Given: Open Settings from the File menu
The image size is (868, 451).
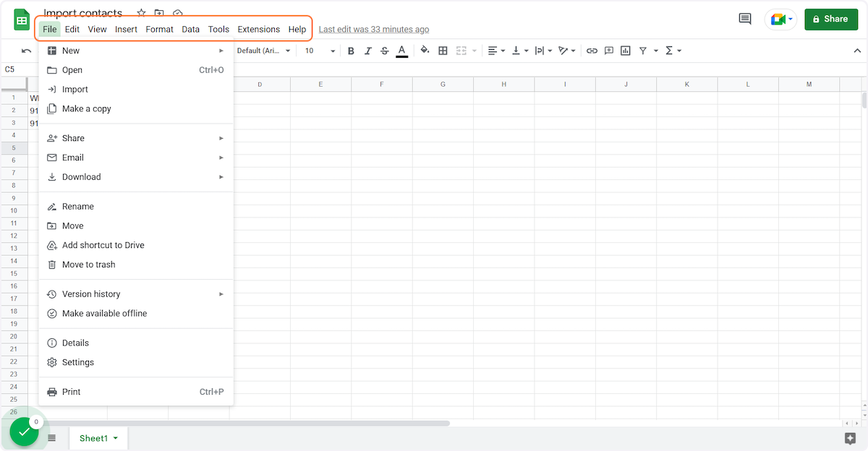Looking at the screenshot, I should (136, 363).
